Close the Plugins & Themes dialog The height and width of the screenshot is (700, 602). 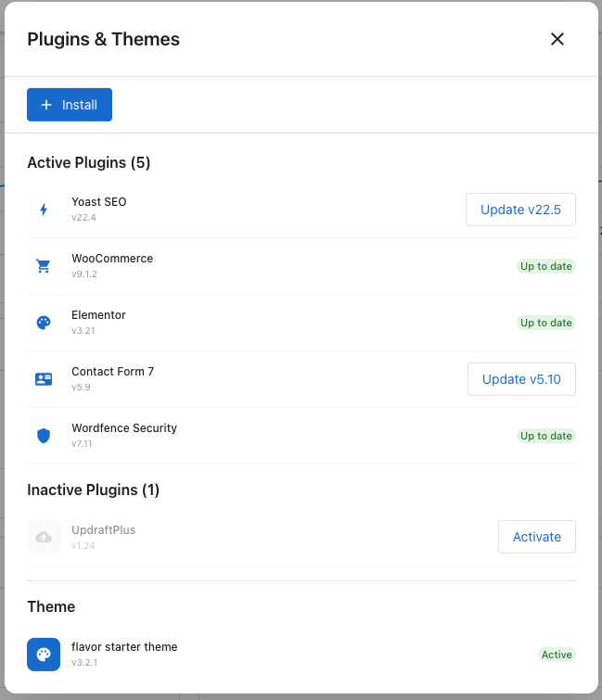(x=557, y=39)
